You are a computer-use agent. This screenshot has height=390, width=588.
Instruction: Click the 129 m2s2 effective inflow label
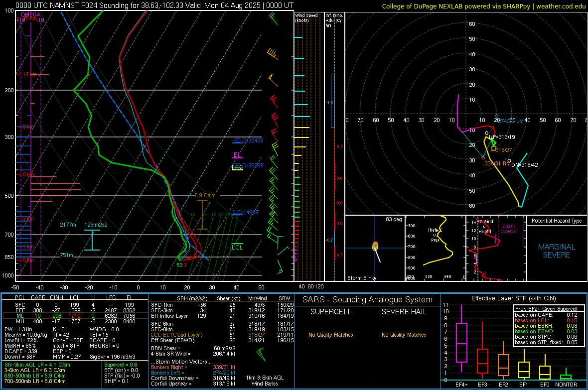(96, 225)
